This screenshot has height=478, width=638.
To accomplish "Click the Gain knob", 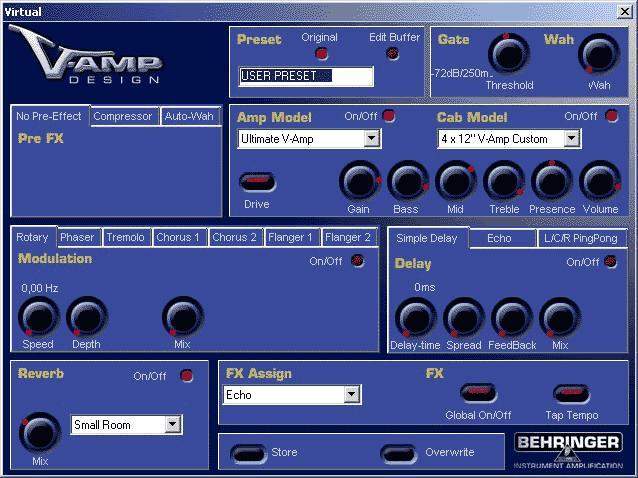I will 360,181.
